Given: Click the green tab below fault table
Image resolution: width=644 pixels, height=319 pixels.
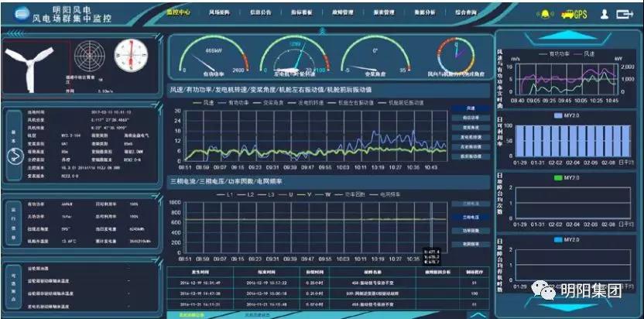Looking at the screenshot, I should (x=189, y=315).
